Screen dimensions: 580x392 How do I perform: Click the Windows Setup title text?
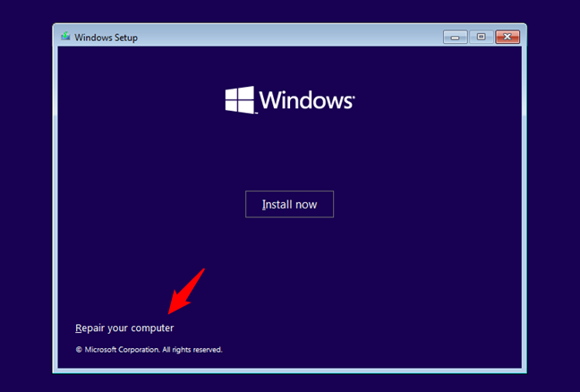pyautogui.click(x=106, y=38)
